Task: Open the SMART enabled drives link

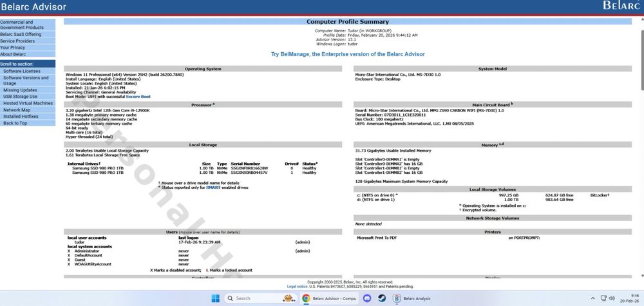Action: 213,187
